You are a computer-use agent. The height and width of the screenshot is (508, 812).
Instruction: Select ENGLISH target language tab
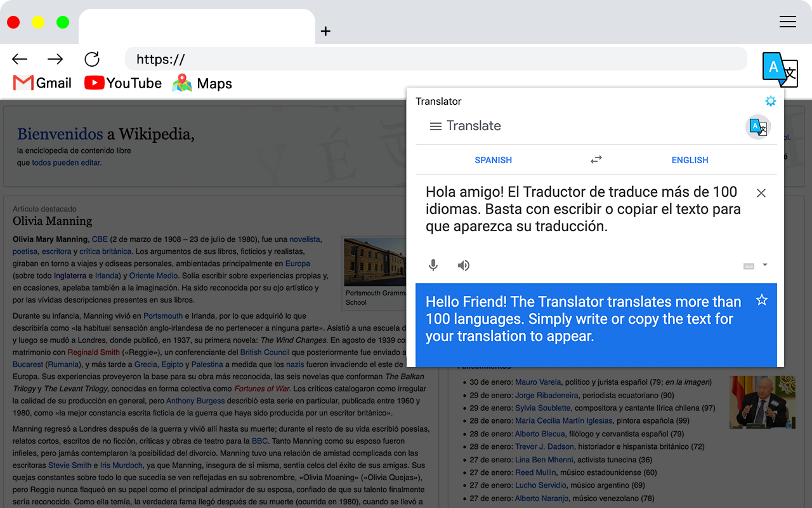click(690, 160)
